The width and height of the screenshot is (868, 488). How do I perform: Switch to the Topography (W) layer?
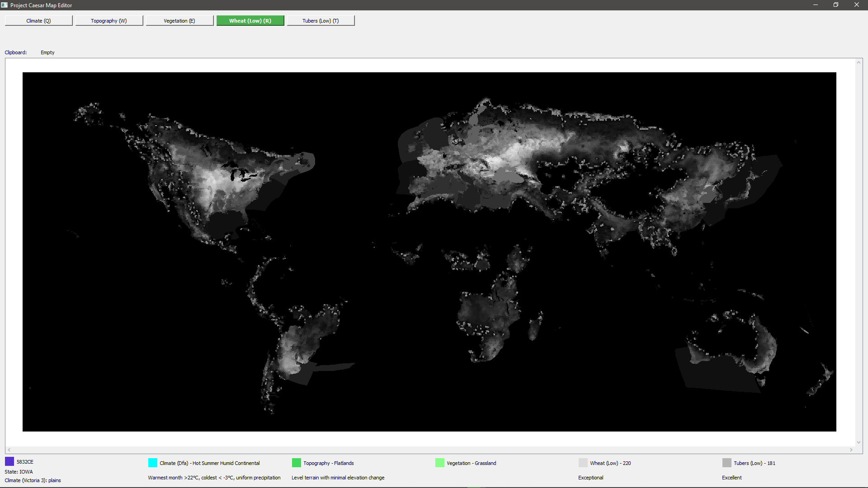pos(109,21)
